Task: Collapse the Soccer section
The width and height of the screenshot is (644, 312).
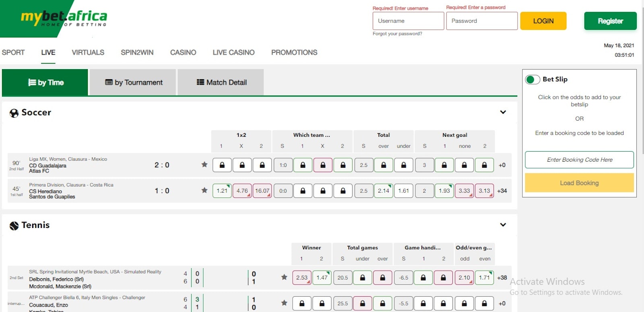Action: 503,112
